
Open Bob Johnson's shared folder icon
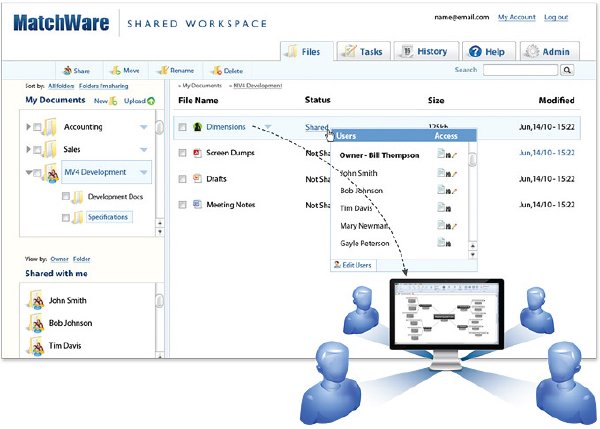point(35,323)
